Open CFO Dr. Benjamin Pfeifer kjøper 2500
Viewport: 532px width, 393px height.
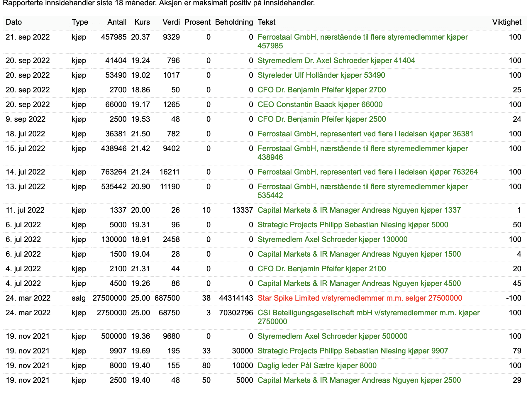322,119
